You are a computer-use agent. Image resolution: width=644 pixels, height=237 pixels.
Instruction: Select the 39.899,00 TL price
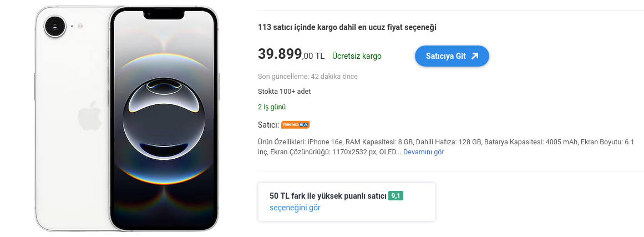(x=291, y=54)
